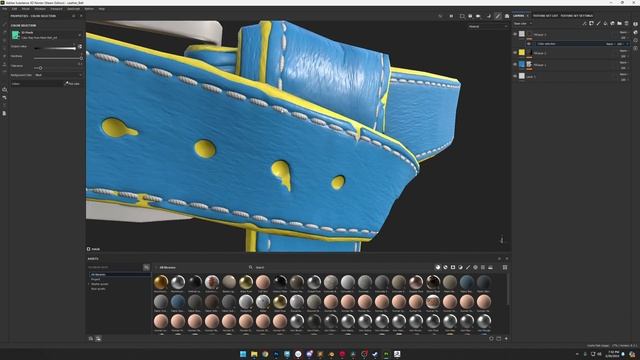
Task: Click the Add smart material icon
Action: (x=612, y=24)
